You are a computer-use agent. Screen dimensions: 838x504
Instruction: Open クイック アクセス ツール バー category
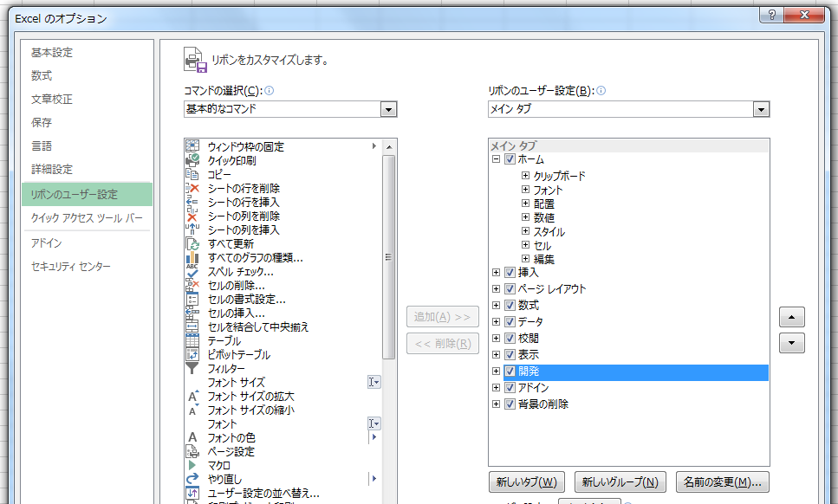(87, 218)
